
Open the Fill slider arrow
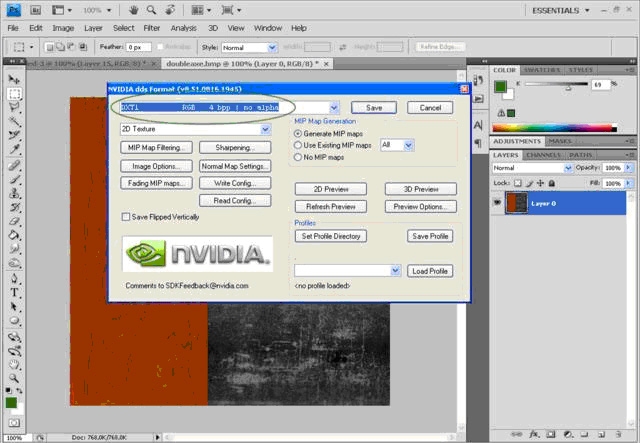point(628,183)
